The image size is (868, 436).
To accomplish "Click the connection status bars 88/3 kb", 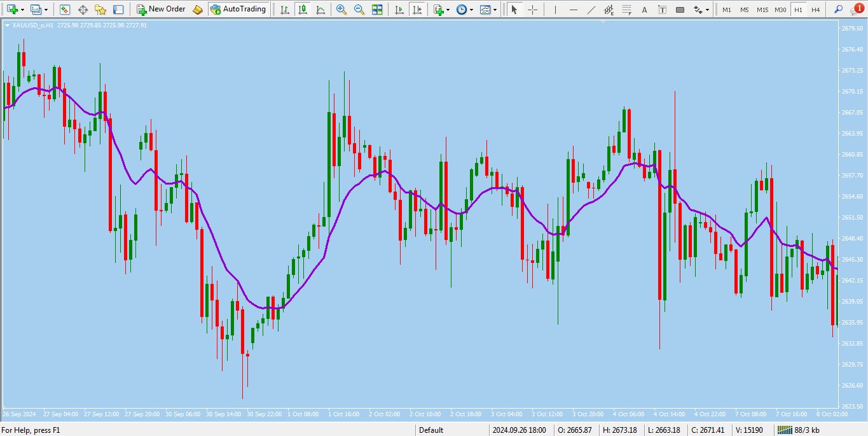I will (x=799, y=430).
